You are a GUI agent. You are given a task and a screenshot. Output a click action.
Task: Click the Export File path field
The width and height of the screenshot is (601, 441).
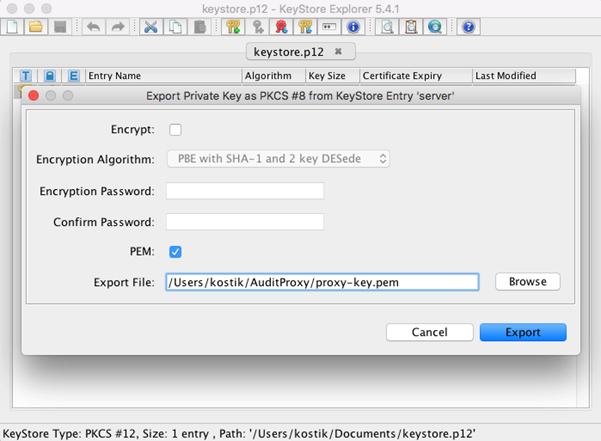tap(322, 282)
